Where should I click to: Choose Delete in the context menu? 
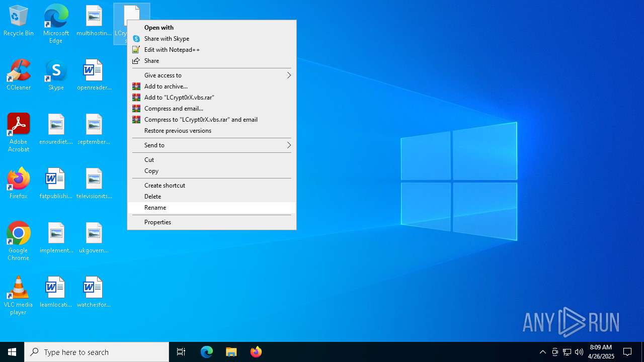(x=212, y=197)
